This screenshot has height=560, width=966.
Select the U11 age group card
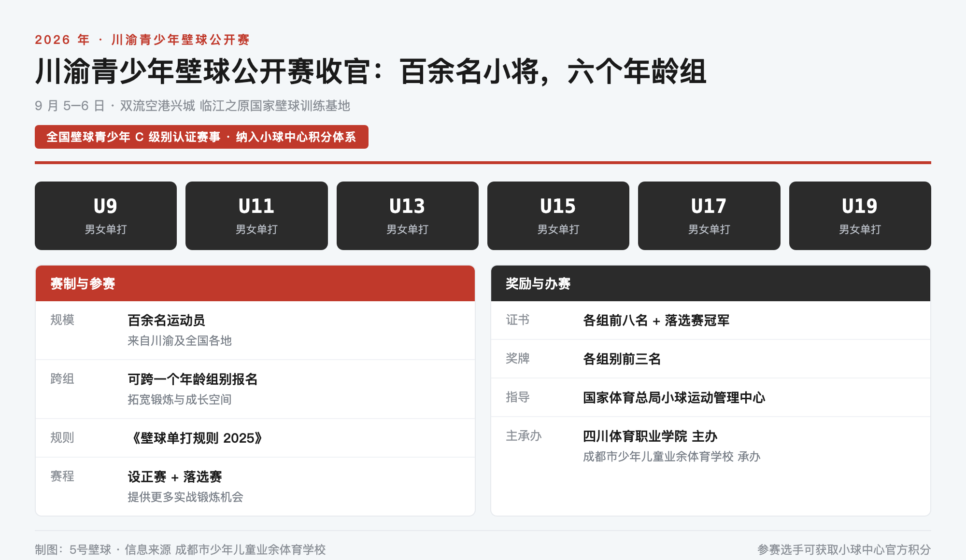pos(256,216)
